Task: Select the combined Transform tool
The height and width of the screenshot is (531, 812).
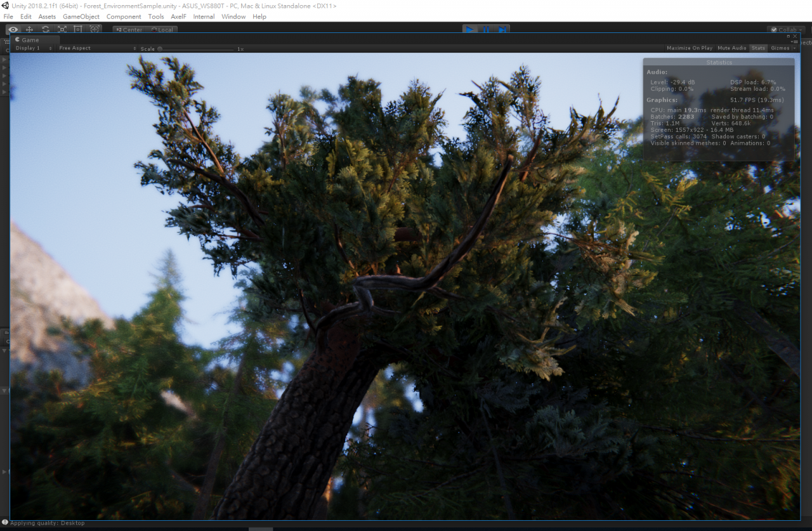Action: tap(95, 29)
